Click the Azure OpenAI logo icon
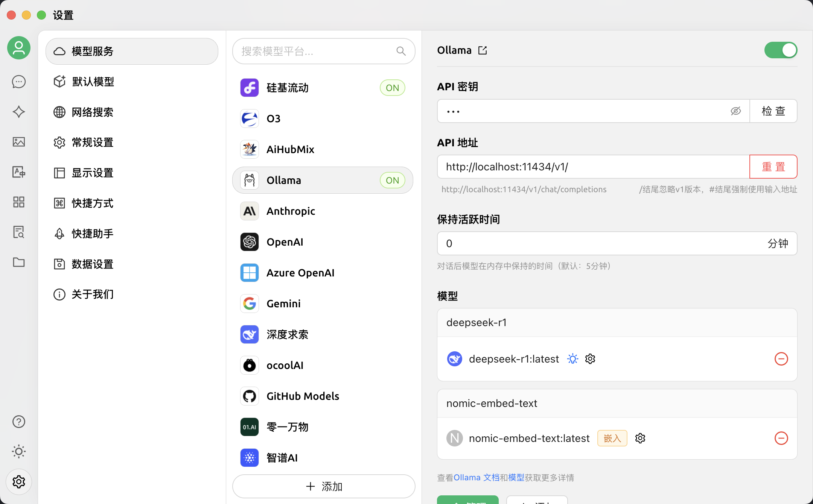Viewport: 813px width, 504px height. point(250,273)
